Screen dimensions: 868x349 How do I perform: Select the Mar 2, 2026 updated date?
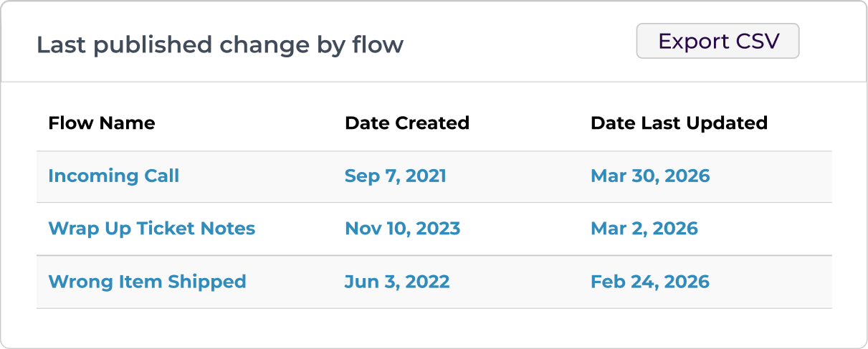click(644, 229)
